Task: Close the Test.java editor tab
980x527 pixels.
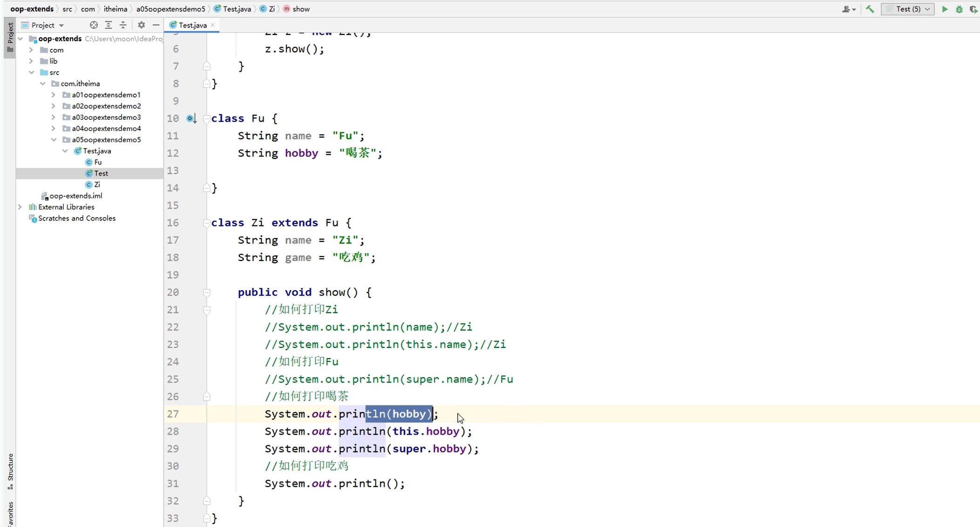Action: click(x=213, y=25)
